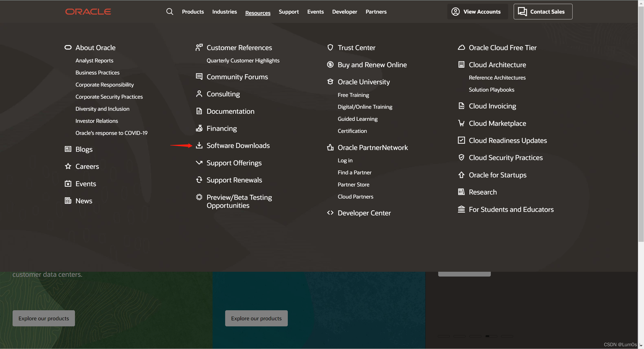The width and height of the screenshot is (644, 349).
Task: Click the Support Renewals refresh icon
Action: [199, 180]
